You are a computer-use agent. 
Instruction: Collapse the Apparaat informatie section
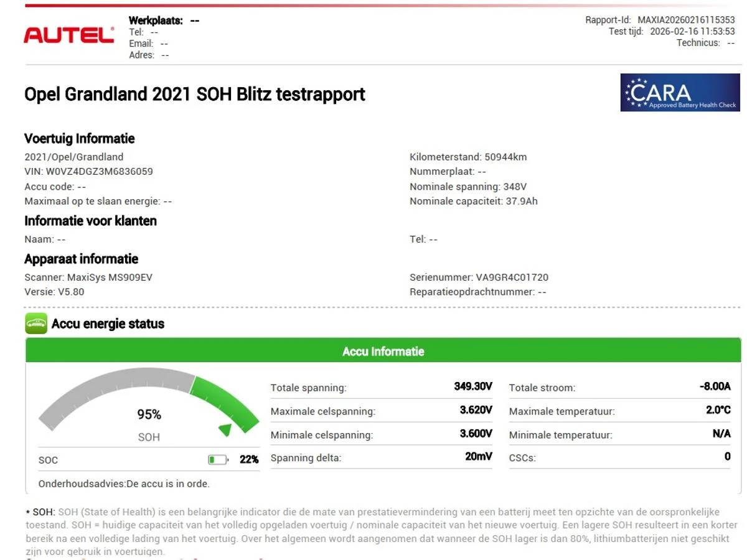[81, 258]
